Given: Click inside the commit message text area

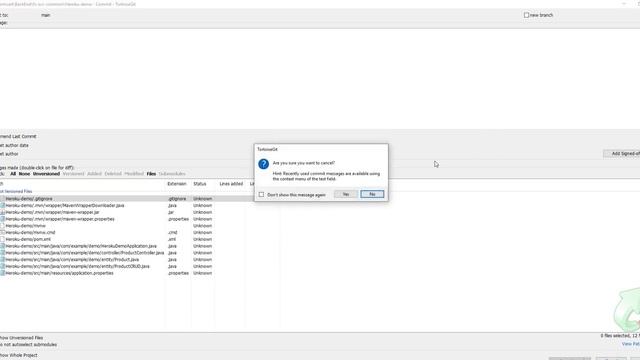Looking at the screenshot, I should tap(320, 78).
